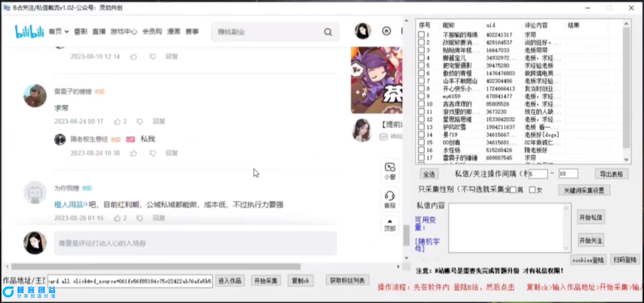Like the comment dated 2023-08-10 12:14
The image size is (644, 303).
pos(134,57)
